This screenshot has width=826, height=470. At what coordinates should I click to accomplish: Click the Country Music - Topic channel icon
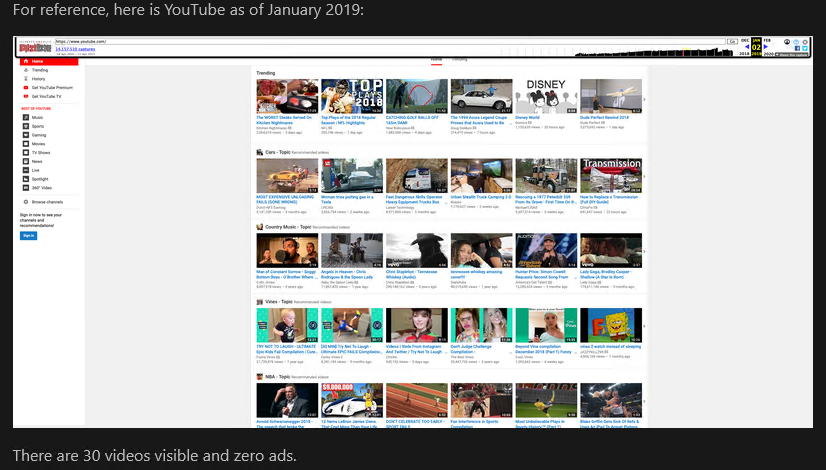[x=260, y=227]
